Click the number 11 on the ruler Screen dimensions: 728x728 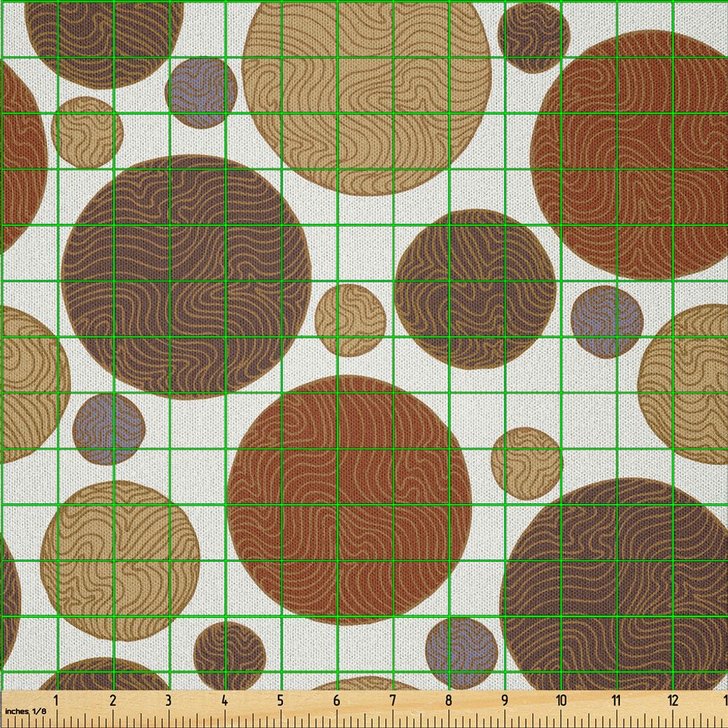coord(616,700)
